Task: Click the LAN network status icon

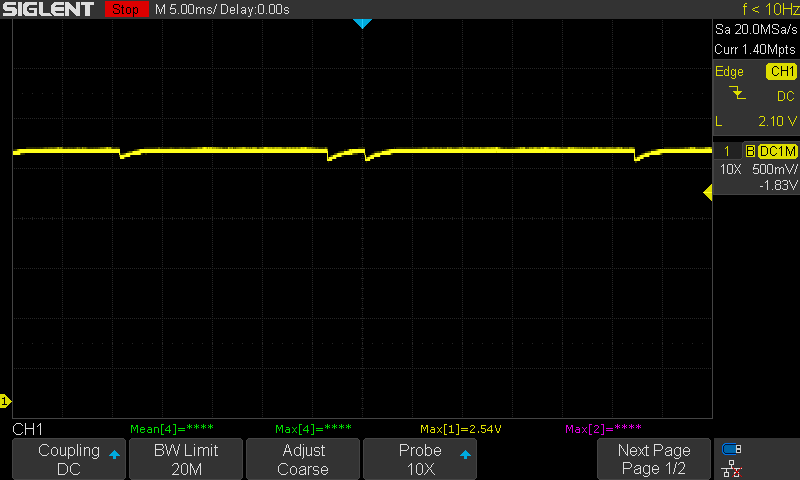Action: point(732,468)
